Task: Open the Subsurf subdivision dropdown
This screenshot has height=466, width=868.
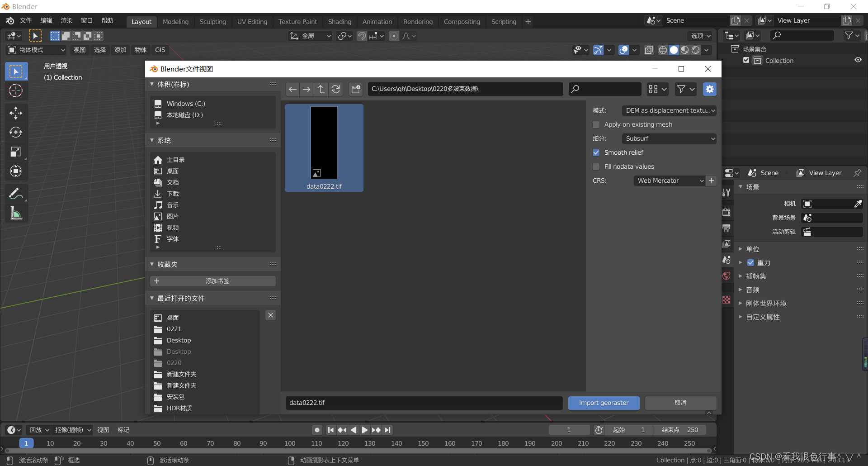Action: (669, 138)
